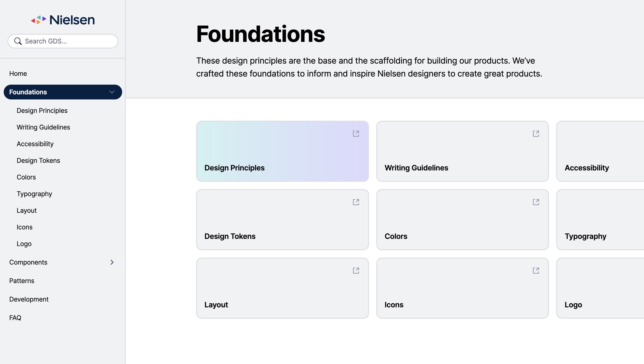The width and height of the screenshot is (644, 364).
Task: Open the Accessibility sidebar sub-link
Action: 35,144
